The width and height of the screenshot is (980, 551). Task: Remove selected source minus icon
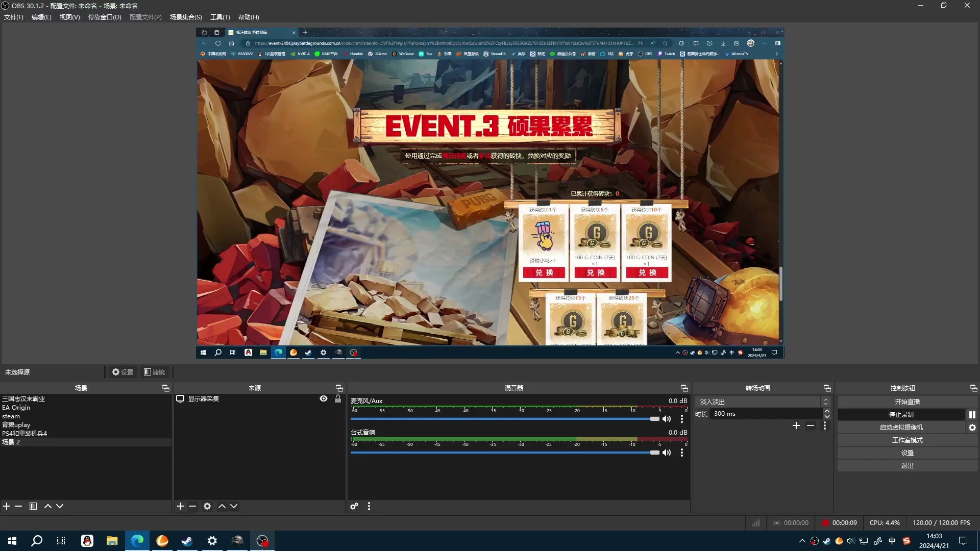[x=192, y=506]
